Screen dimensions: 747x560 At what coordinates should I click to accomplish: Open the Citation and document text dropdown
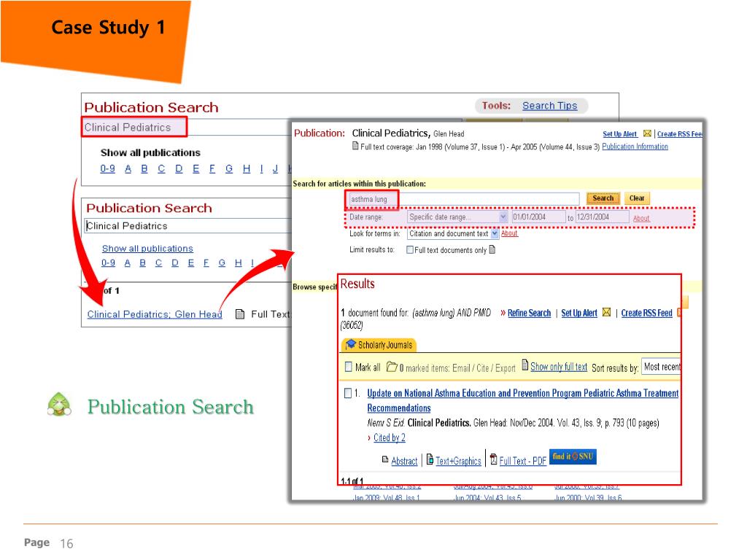[x=452, y=234]
